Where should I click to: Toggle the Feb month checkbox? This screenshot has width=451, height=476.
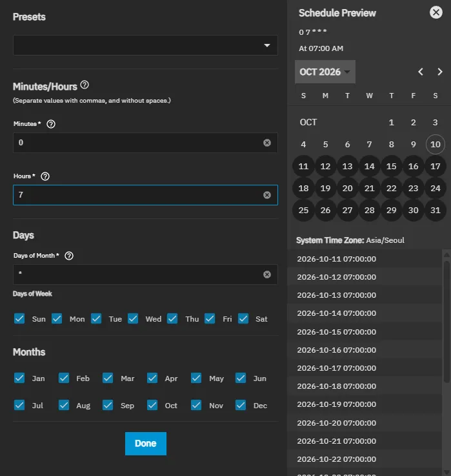(x=64, y=378)
